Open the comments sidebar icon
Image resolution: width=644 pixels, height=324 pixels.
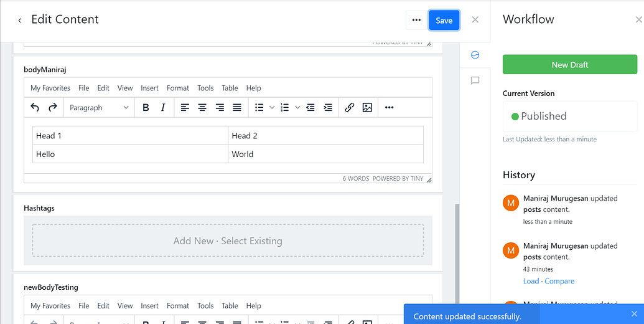point(475,80)
